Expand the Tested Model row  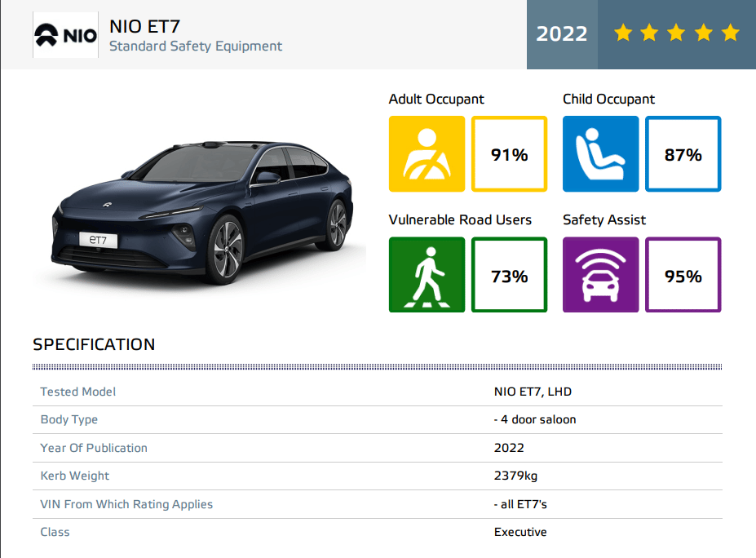point(77,392)
